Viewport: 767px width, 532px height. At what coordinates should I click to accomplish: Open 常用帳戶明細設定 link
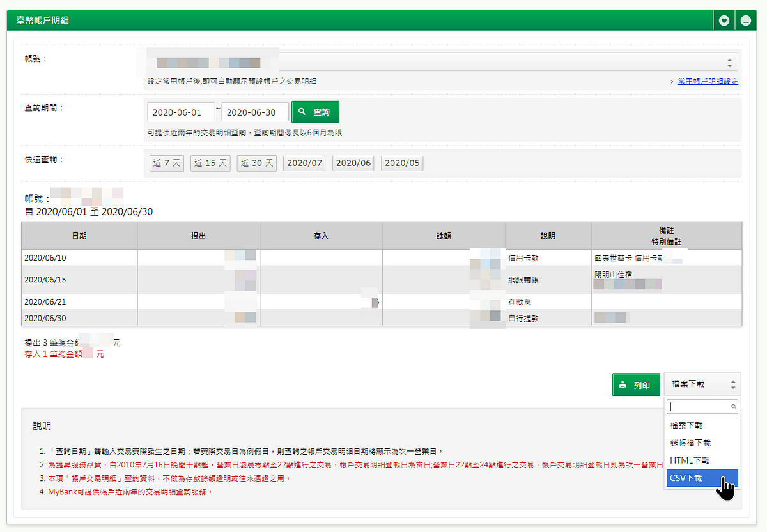coord(708,81)
